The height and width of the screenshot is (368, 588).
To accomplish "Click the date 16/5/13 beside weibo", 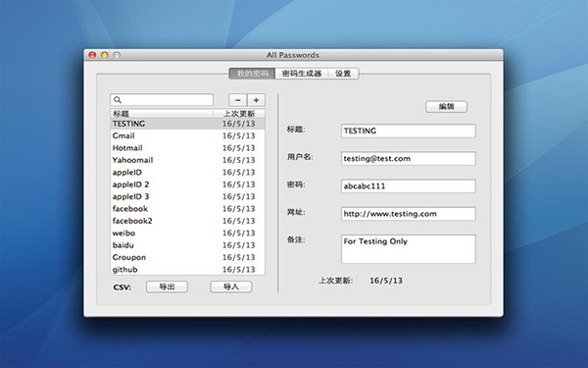I will [x=238, y=233].
